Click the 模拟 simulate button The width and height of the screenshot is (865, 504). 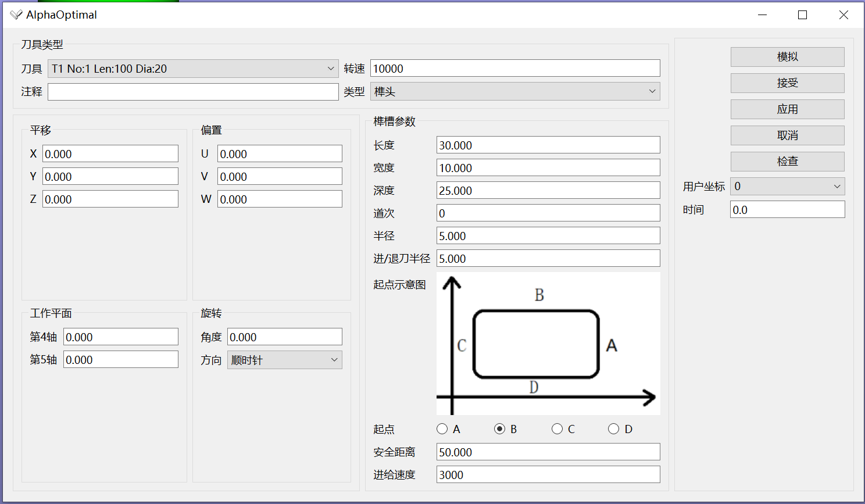coord(787,56)
